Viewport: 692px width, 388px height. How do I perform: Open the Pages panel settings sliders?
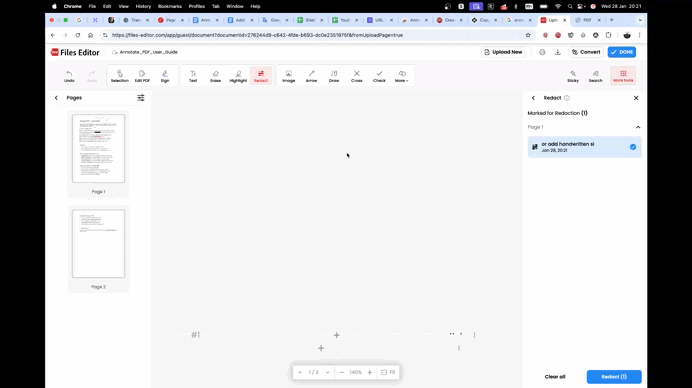pyautogui.click(x=141, y=98)
